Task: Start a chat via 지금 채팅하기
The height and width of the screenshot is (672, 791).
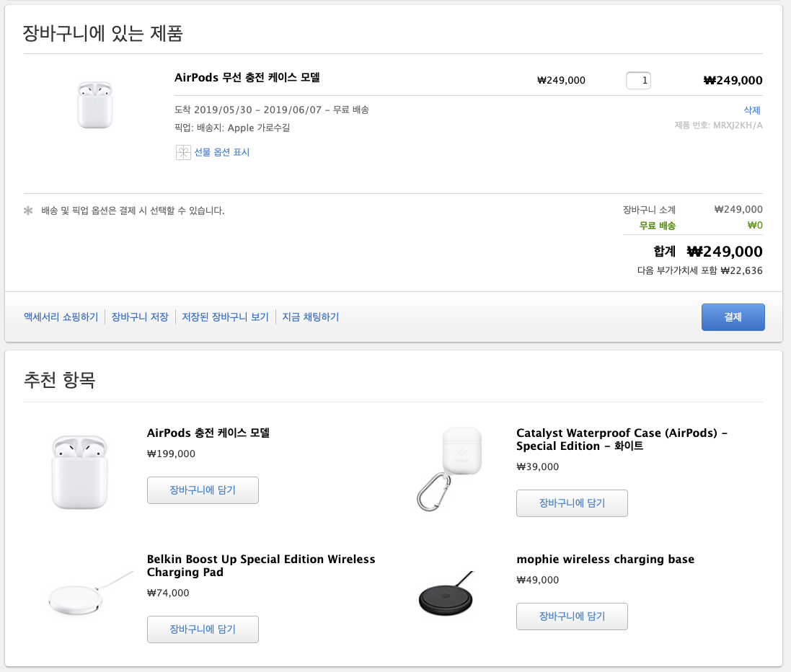Action: (x=311, y=317)
